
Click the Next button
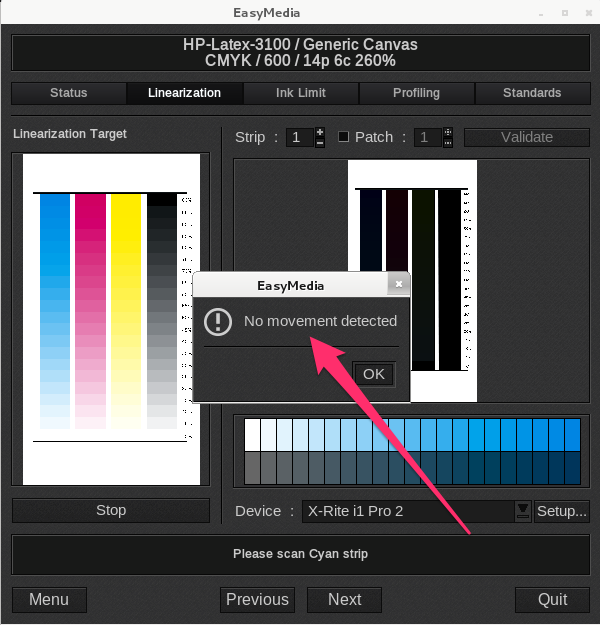click(344, 599)
